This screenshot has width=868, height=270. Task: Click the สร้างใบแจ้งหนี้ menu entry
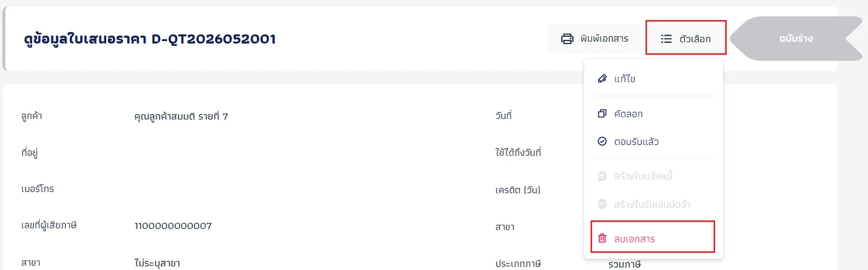[653, 176]
